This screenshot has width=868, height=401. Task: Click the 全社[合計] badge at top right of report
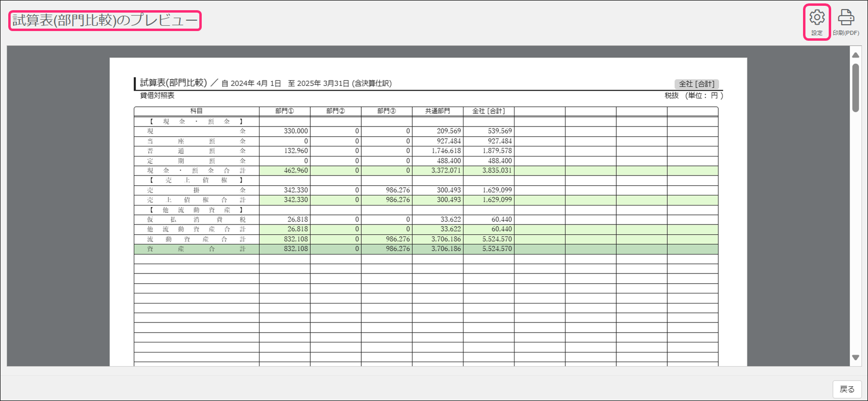(696, 84)
